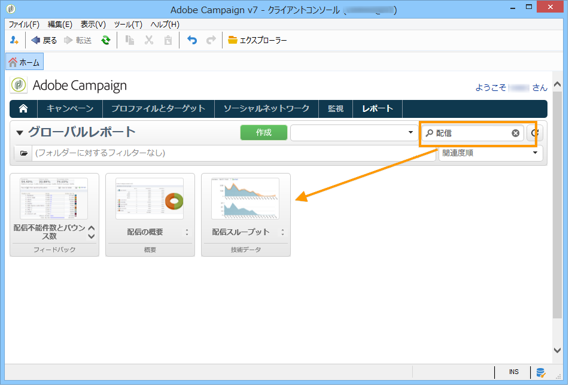This screenshot has width=575, height=392.
Task: Click the copy icon in toolbar
Action: 129,40
